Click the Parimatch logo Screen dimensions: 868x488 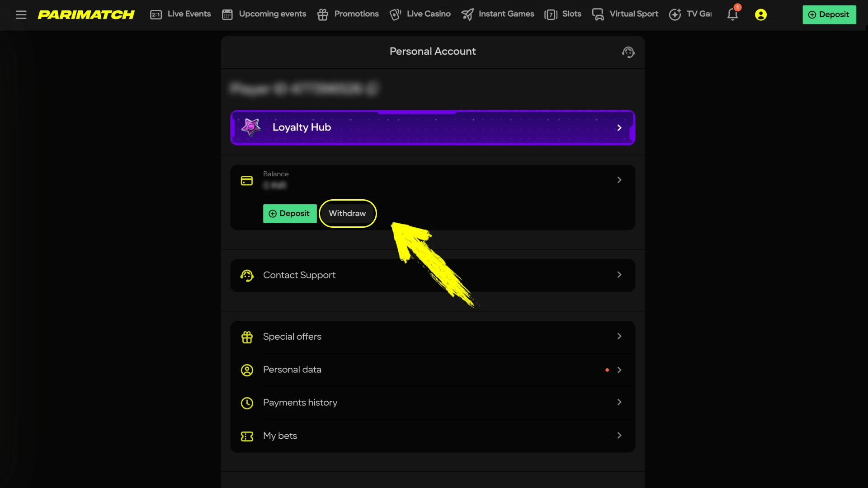pyautogui.click(x=86, y=14)
